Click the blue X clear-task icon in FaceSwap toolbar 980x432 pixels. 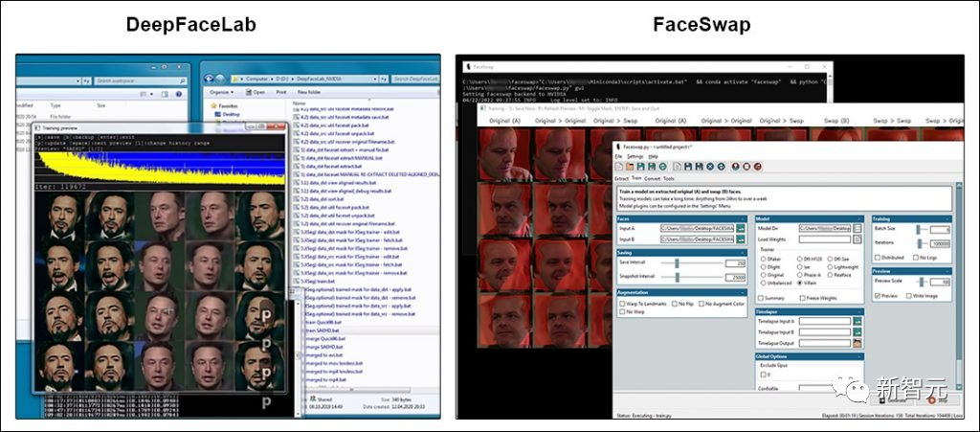(710, 167)
